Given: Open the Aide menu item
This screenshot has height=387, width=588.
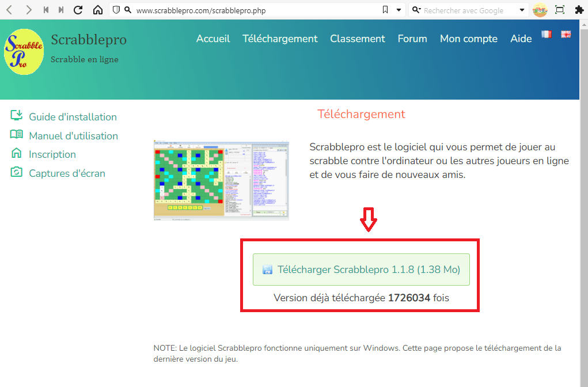Looking at the screenshot, I should [x=521, y=39].
